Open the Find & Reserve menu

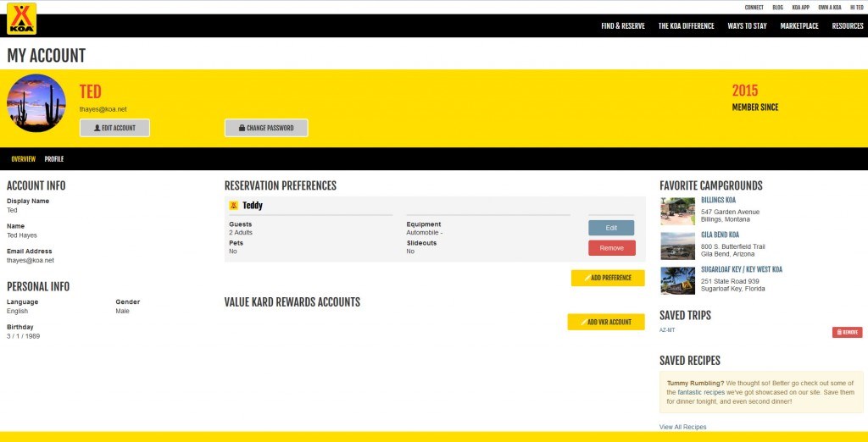click(x=623, y=26)
